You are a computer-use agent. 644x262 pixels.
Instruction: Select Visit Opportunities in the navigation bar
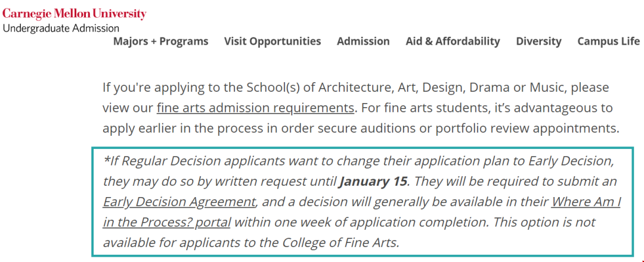(x=273, y=42)
